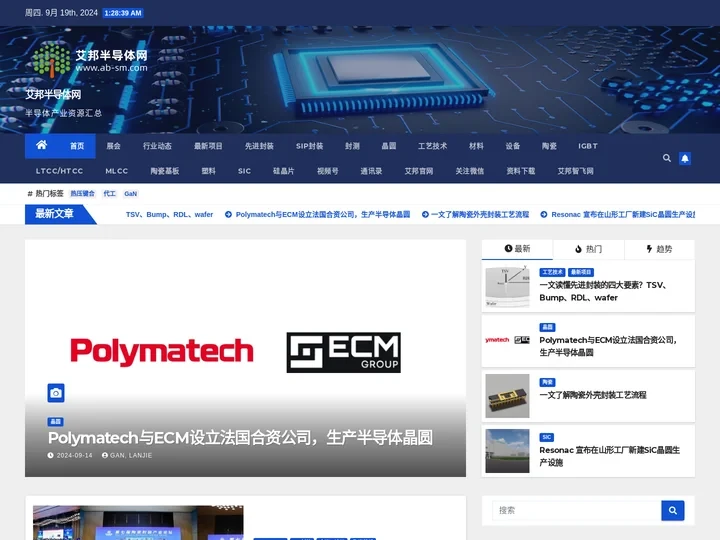Click the conference photo thumbnail below
This screenshot has height=540, width=720.
point(138,523)
